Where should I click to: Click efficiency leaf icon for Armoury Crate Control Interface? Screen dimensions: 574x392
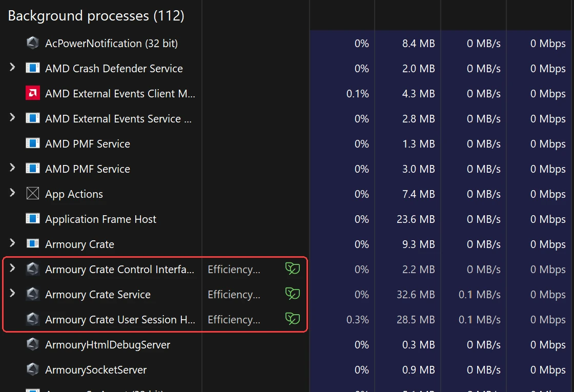pyautogui.click(x=293, y=269)
